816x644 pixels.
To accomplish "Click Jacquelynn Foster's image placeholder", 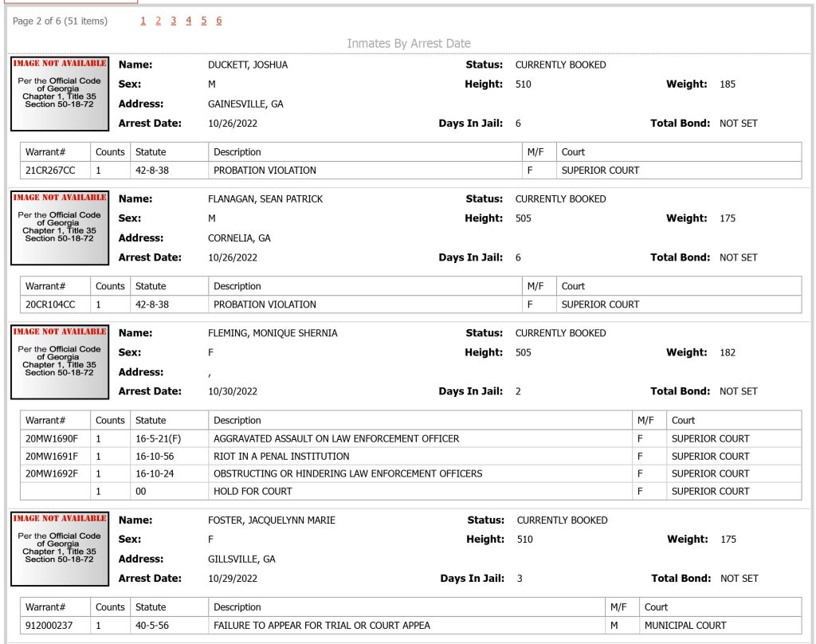I will pos(60,548).
